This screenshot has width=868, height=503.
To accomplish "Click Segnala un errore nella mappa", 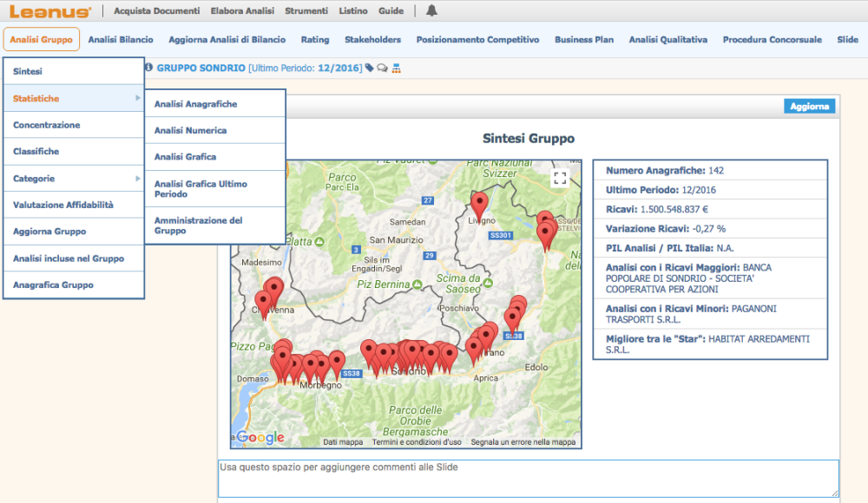I will point(523,442).
